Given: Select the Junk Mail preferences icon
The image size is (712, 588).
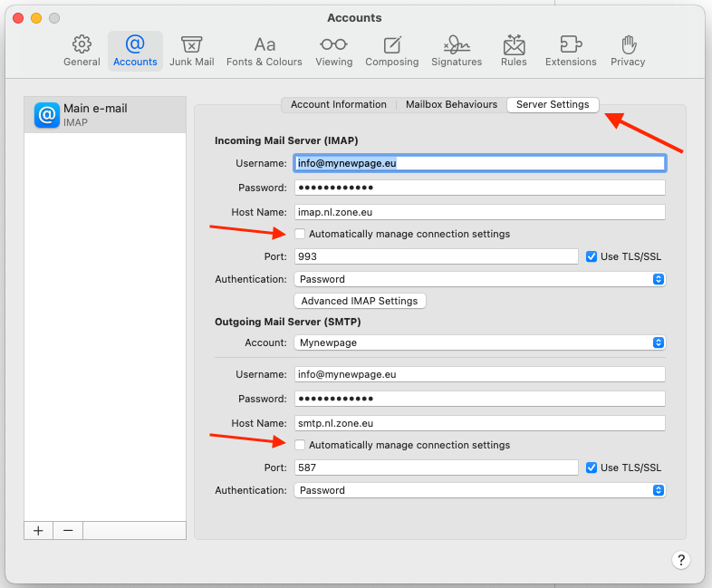Looking at the screenshot, I should pyautogui.click(x=191, y=51).
